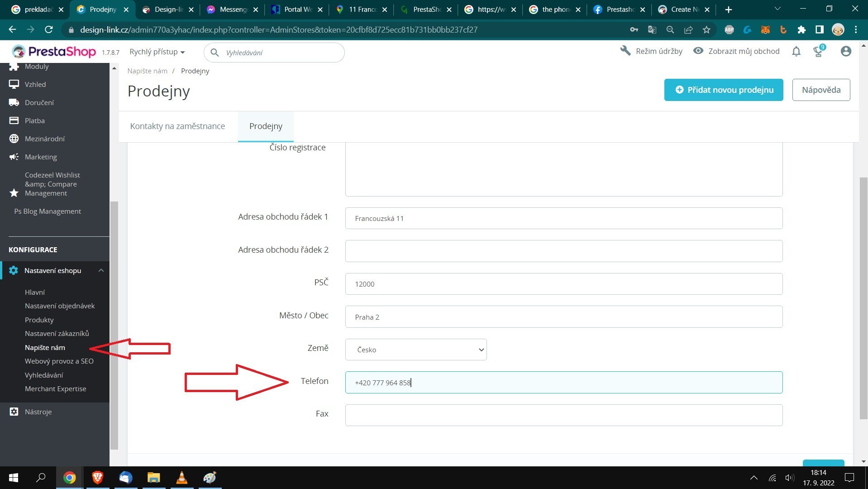
Task: Click the Napište nám breadcrumb link
Action: (147, 71)
